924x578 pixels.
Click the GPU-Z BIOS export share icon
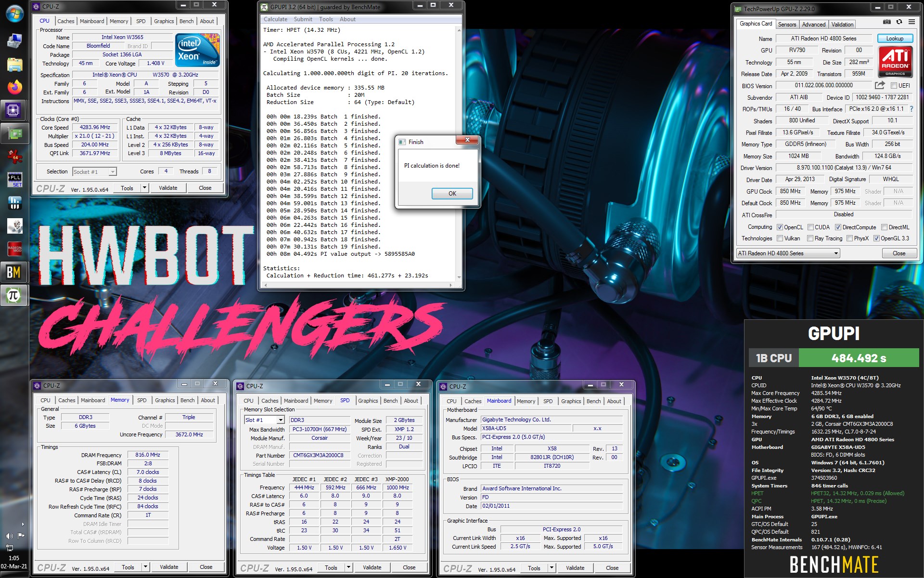pyautogui.click(x=880, y=85)
